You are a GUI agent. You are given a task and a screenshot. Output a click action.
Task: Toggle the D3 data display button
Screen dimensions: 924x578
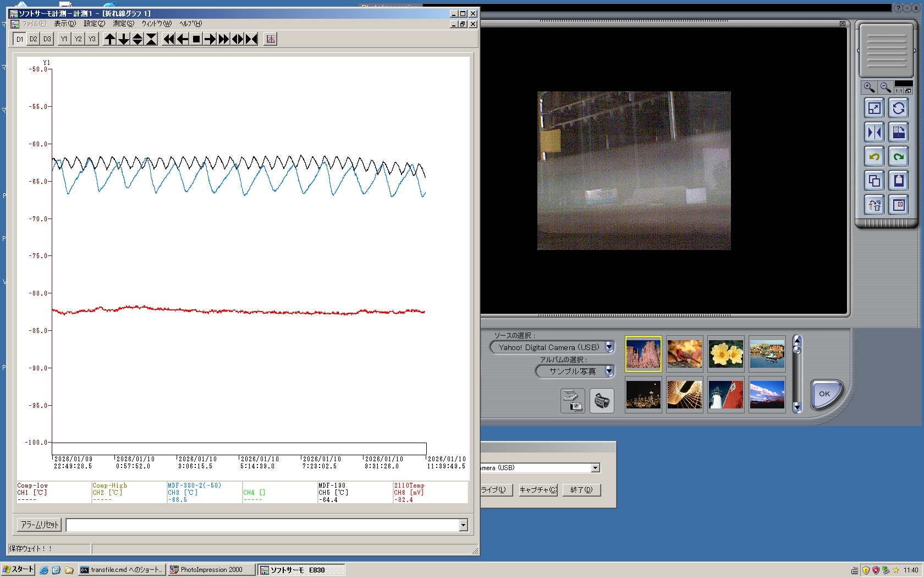point(47,39)
